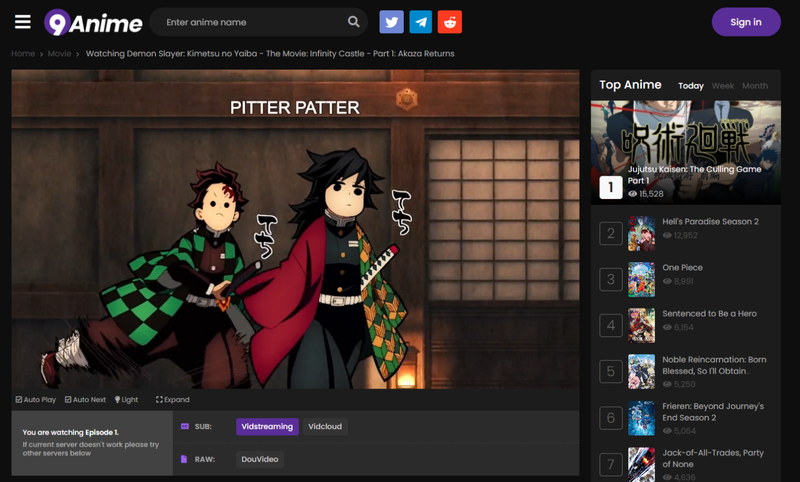Select the DouVideo raw server
Viewport: 800px width, 482px height.
(x=260, y=459)
